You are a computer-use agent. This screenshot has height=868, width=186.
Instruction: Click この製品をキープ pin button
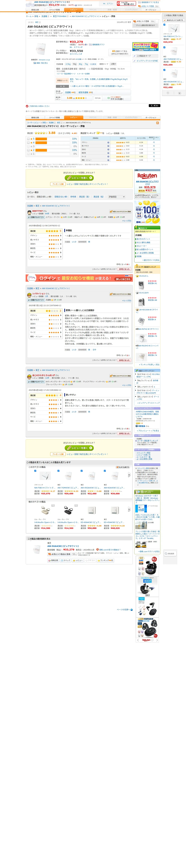[145, 56]
